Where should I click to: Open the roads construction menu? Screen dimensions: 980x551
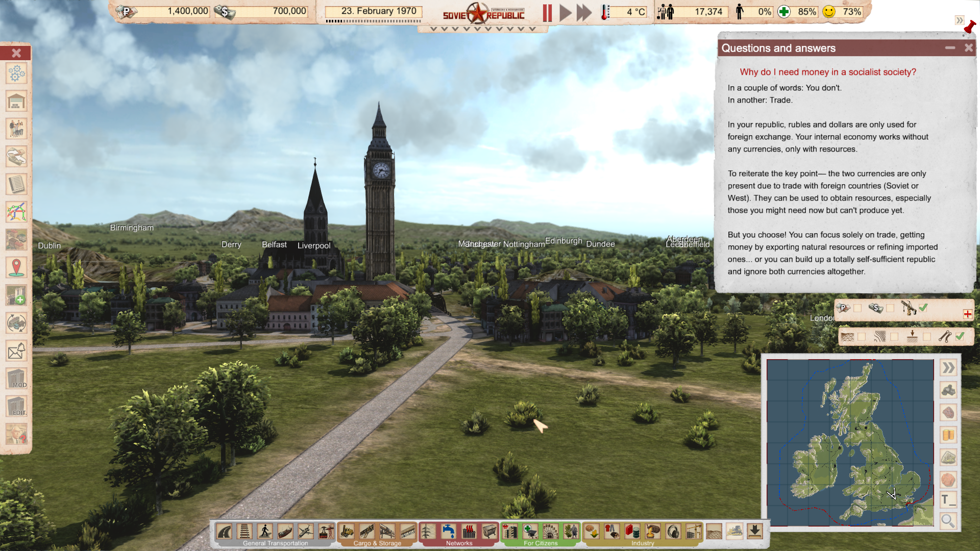[224, 532]
